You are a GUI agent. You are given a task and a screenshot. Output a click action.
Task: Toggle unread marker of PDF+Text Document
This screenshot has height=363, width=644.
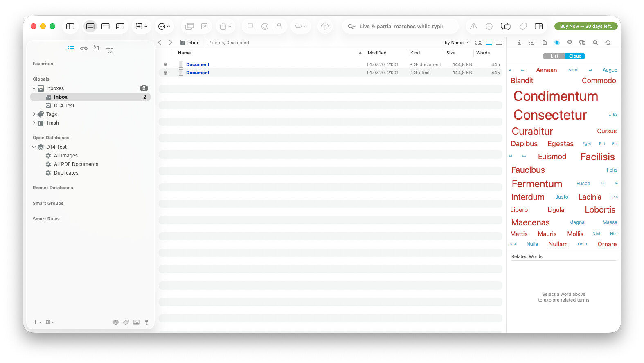[166, 73]
